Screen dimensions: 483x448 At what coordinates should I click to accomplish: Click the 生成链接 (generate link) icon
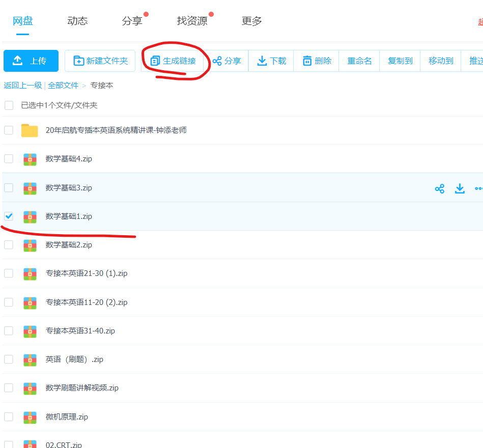coord(156,60)
